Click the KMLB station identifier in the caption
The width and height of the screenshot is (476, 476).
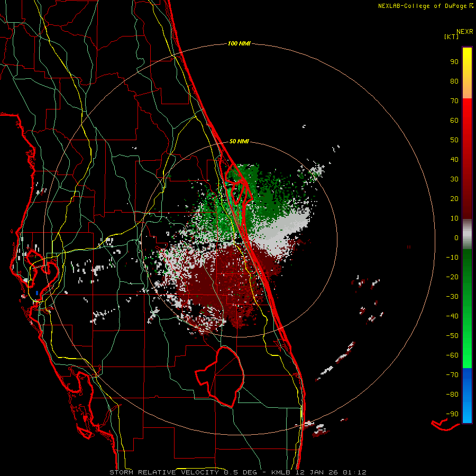coord(281,472)
